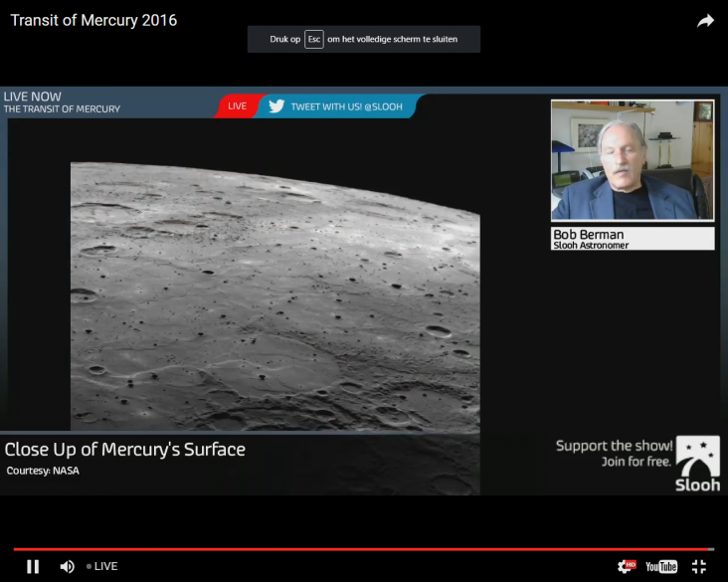Click the "Support the show! Join for free." text
Screen dimensions: 728x582
(614, 454)
